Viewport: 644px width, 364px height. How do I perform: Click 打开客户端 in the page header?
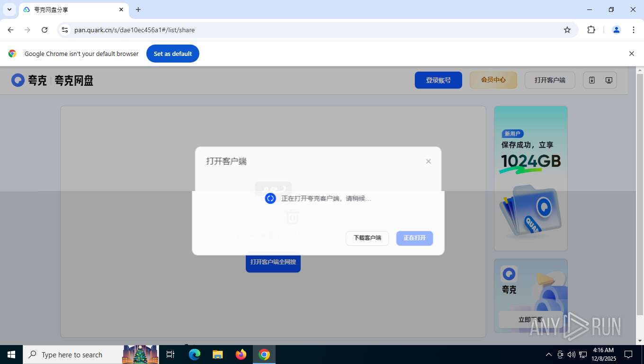coord(550,80)
